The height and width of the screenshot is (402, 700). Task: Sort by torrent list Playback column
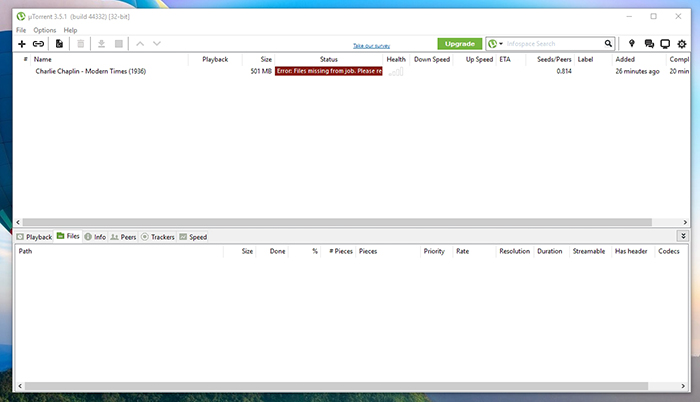click(215, 59)
